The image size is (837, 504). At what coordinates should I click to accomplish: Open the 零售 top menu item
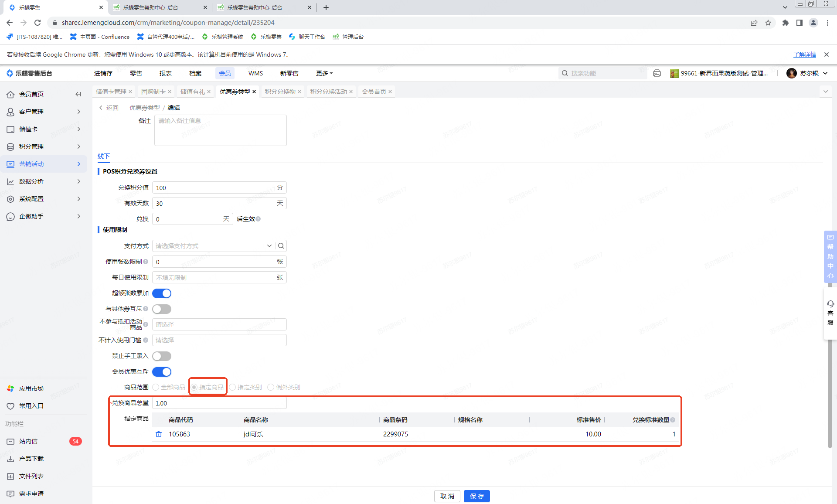(x=136, y=73)
